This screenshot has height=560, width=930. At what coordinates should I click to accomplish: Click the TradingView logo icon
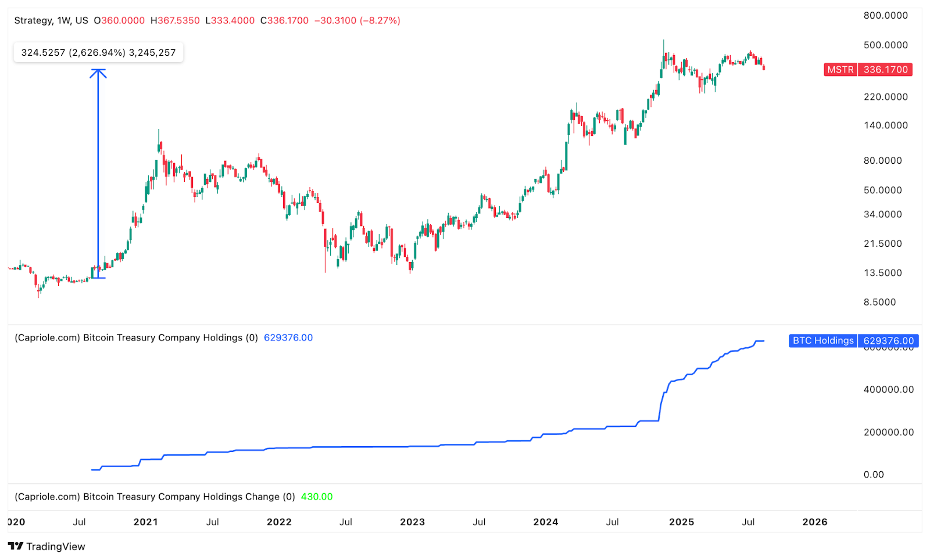(x=16, y=546)
